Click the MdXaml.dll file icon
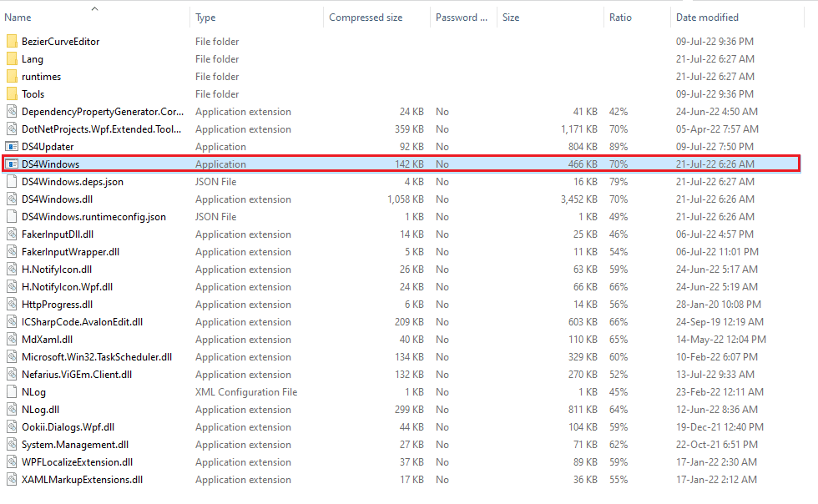This screenshot has width=818, height=504. [12, 340]
